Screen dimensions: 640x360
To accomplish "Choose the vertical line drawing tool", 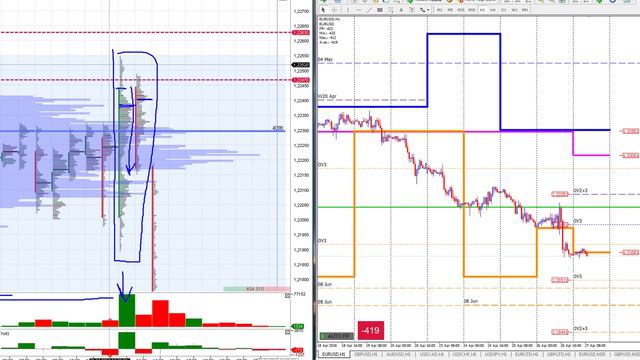I will coord(348,10).
